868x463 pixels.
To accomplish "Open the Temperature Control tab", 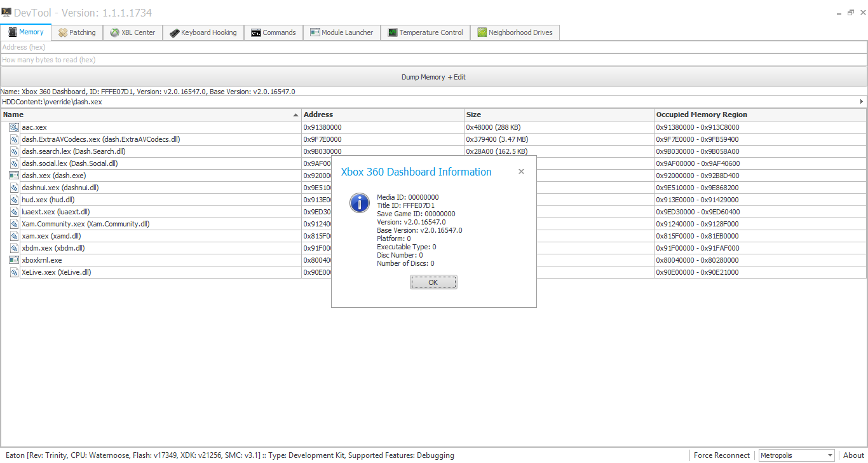I will pos(426,32).
